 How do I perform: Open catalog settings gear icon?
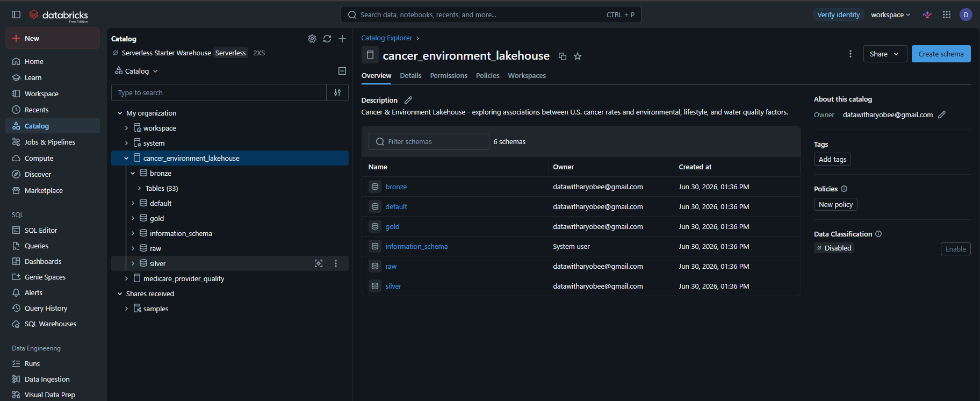(312, 39)
